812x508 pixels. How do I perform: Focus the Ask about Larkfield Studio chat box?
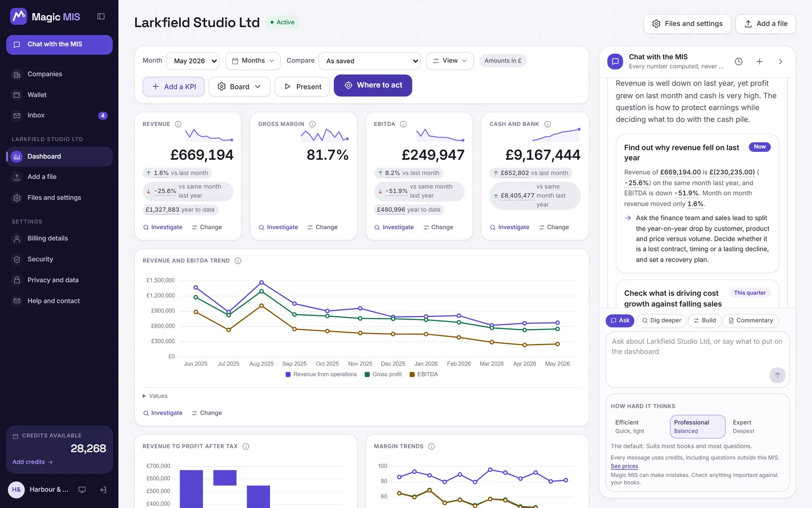point(698,360)
